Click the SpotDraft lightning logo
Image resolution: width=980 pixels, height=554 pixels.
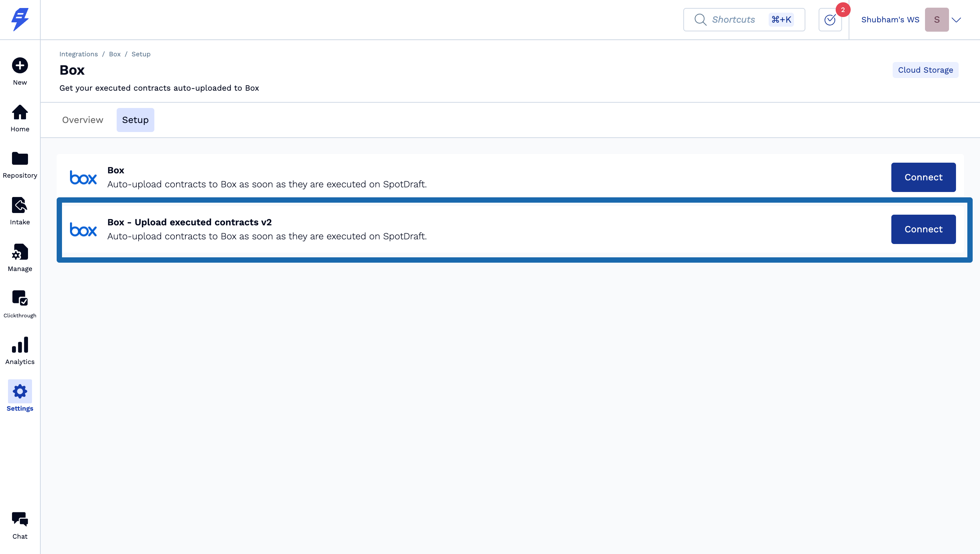pyautogui.click(x=20, y=19)
